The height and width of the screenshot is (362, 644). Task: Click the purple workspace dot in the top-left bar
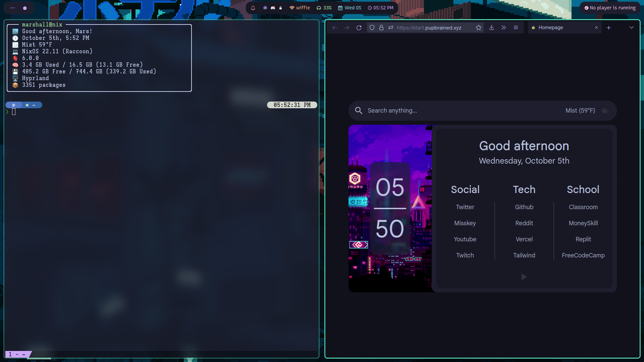pos(25,8)
